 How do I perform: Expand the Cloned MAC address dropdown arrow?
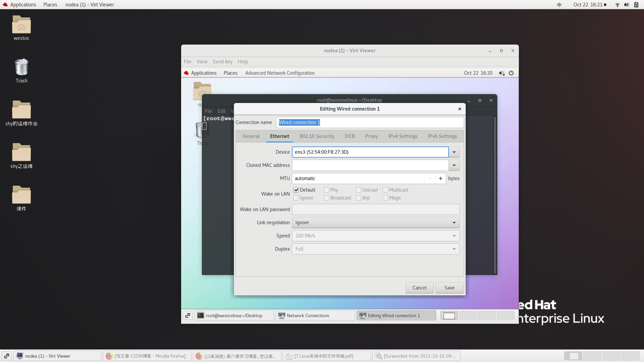pos(454,165)
